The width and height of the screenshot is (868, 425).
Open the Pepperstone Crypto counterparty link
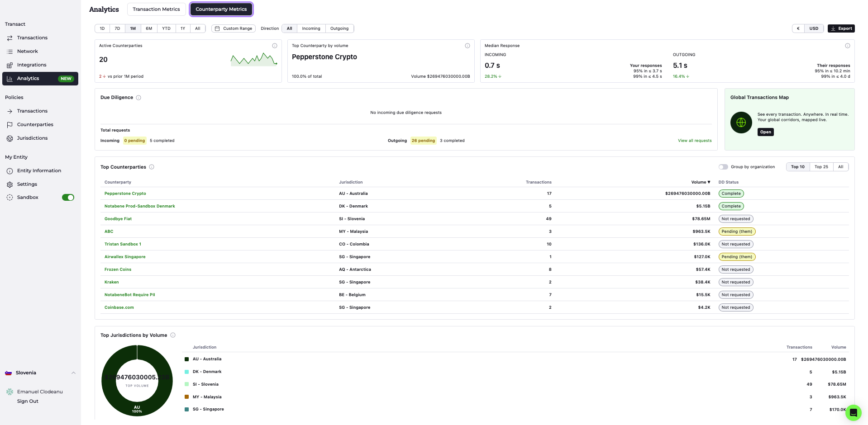[125, 194]
